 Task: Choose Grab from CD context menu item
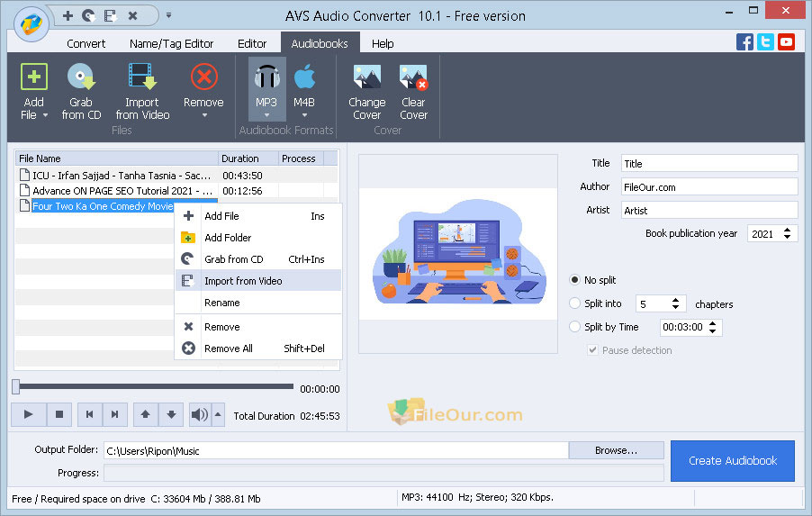258,259
